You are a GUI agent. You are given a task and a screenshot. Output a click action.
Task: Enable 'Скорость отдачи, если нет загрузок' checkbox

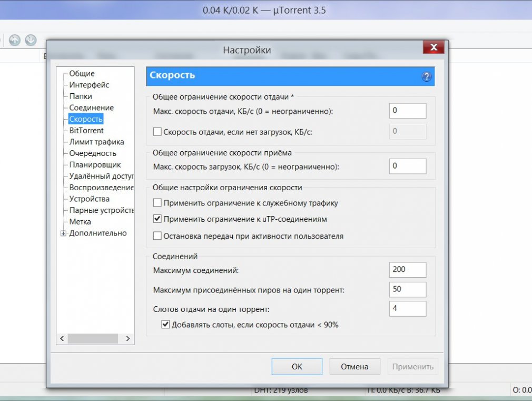pyautogui.click(x=157, y=132)
